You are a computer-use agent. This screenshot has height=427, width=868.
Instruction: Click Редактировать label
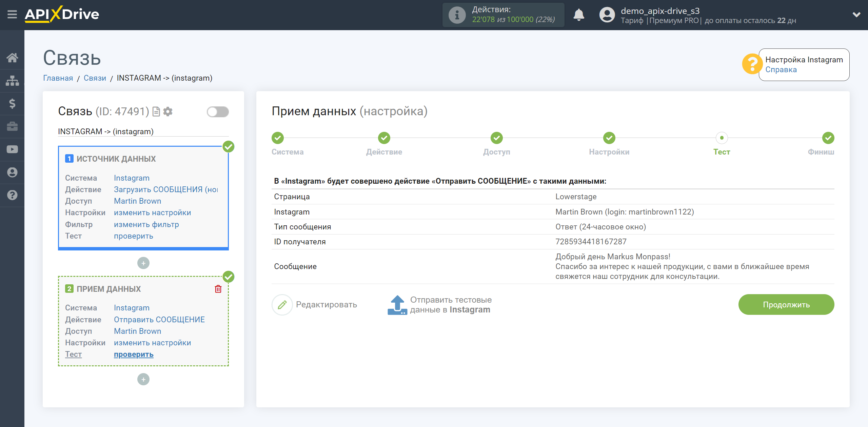[326, 305]
